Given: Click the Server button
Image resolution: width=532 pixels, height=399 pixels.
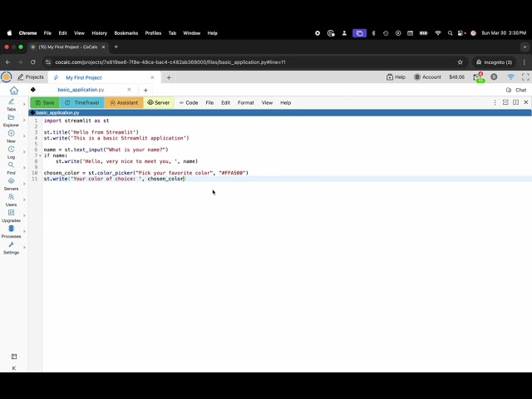Looking at the screenshot, I should tap(159, 102).
